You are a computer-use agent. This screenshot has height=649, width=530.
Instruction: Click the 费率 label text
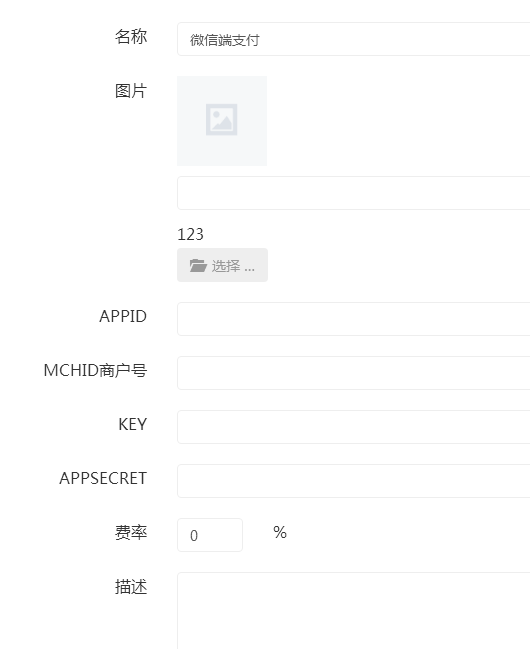[x=131, y=532]
